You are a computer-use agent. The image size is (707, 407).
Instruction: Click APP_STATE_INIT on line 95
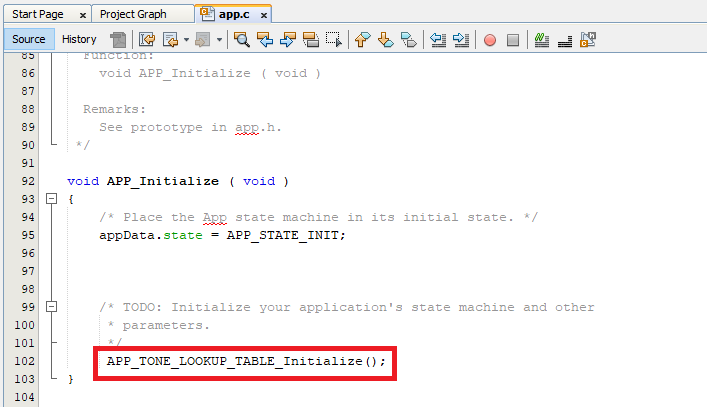tap(282, 235)
